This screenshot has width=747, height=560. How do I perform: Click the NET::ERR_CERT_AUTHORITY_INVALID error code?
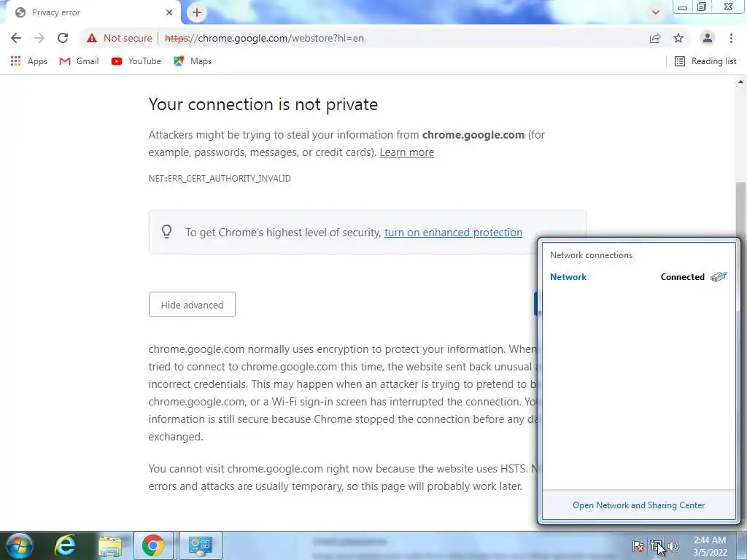220,179
